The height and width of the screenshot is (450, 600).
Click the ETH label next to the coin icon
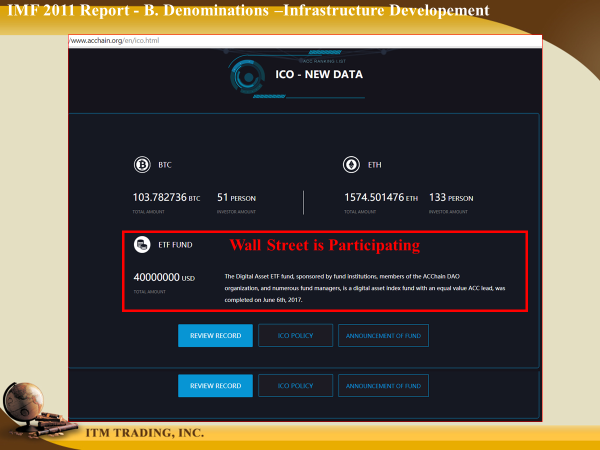[x=375, y=165]
